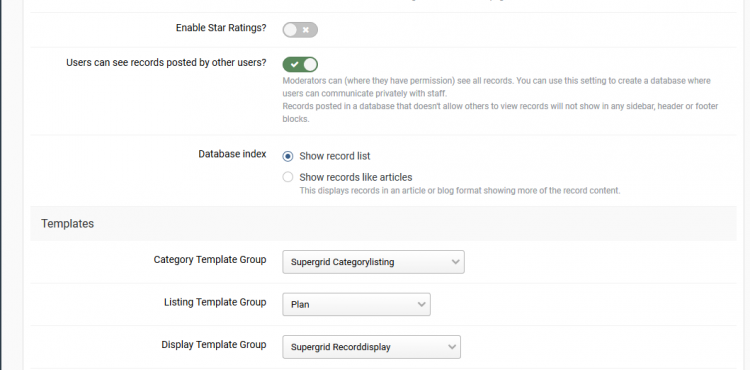Viewport: 750px width, 370px height.
Task: Open the Listing Template Group dropdown
Action: pos(356,304)
